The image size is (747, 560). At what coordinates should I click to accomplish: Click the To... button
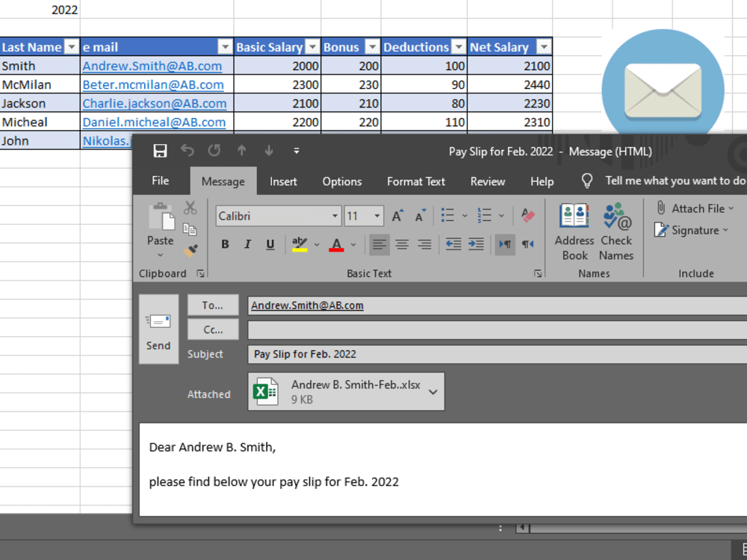point(213,305)
